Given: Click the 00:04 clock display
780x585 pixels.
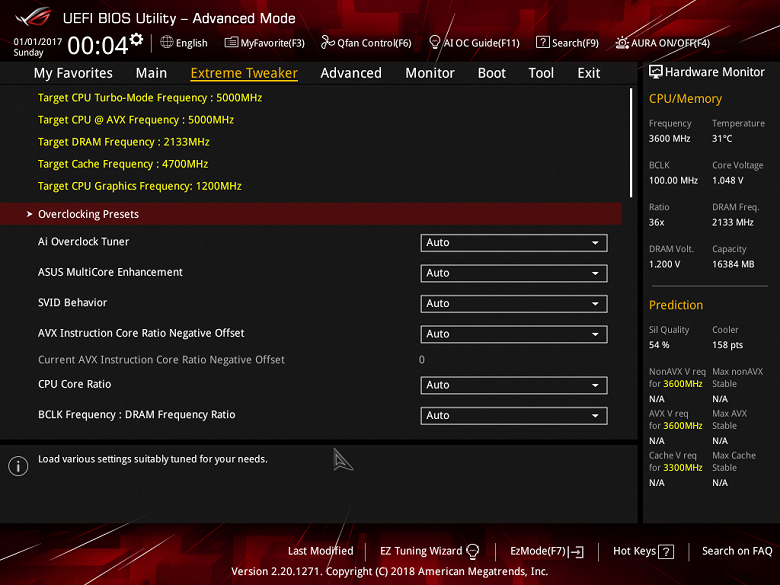Looking at the screenshot, I should tap(98, 45).
